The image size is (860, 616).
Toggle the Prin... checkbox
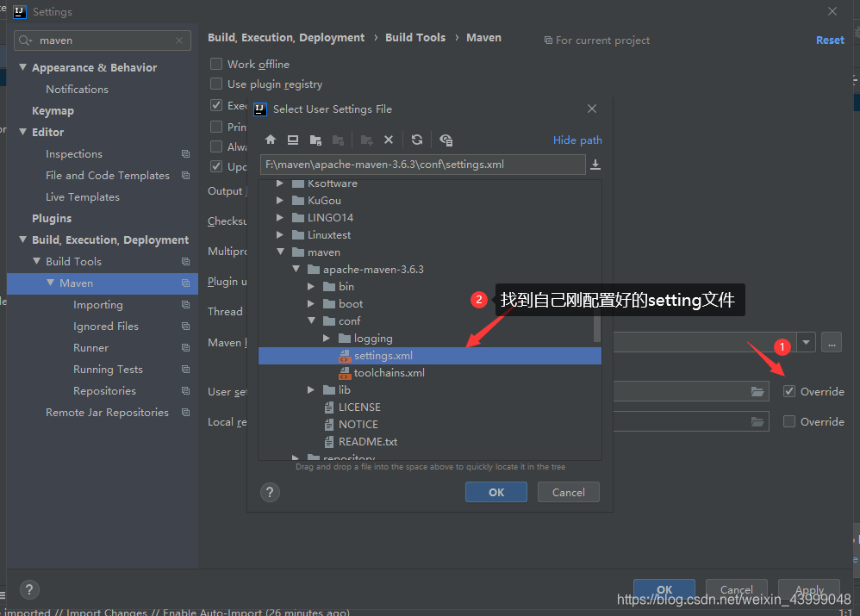click(x=216, y=127)
